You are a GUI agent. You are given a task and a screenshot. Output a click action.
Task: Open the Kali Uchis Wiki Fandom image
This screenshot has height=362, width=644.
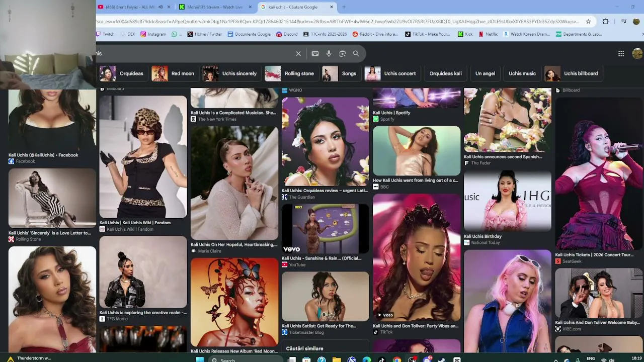click(x=143, y=157)
